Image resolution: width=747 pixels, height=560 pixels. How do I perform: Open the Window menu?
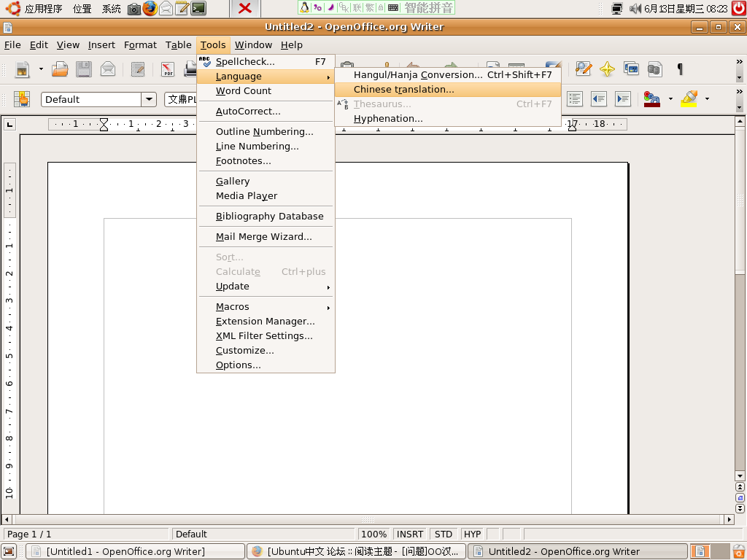point(253,44)
